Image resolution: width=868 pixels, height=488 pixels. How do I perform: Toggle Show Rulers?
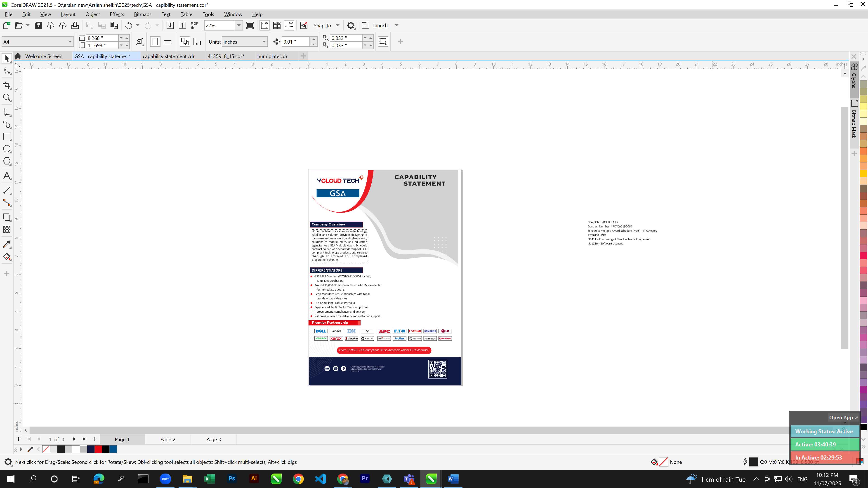pyautogui.click(x=264, y=26)
